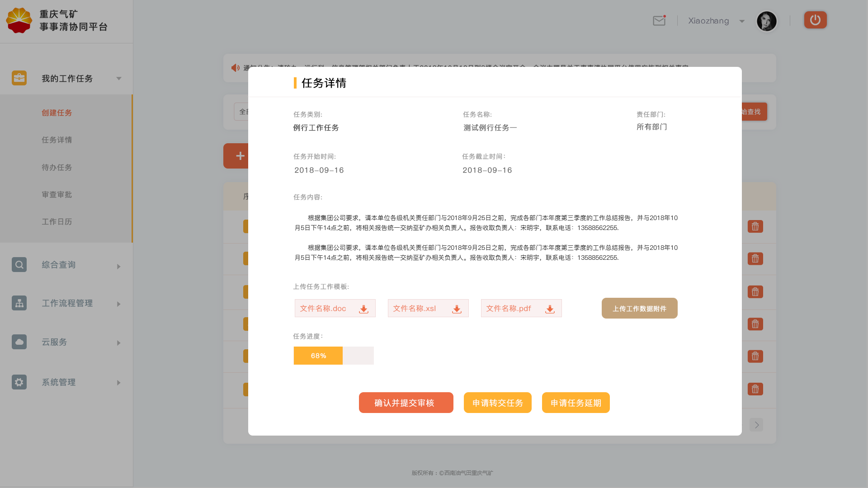Open the 待办任务 menu item
868x488 pixels.
57,167
